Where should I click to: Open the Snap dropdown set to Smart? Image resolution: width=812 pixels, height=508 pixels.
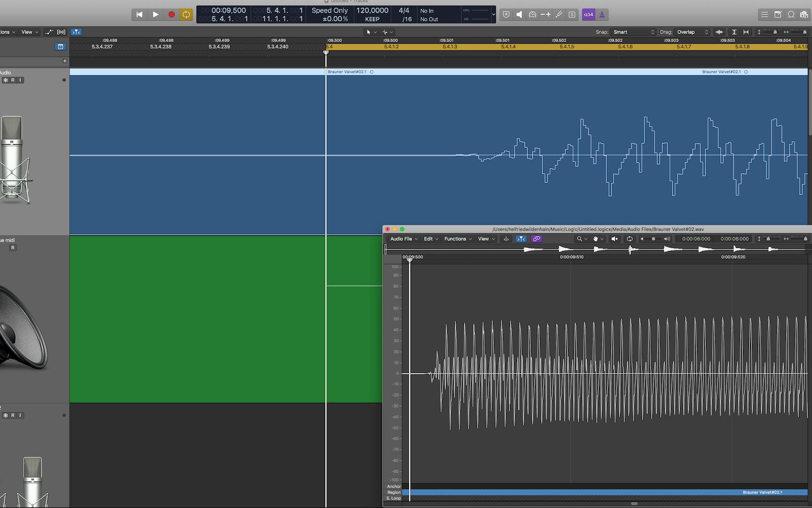[x=634, y=32]
